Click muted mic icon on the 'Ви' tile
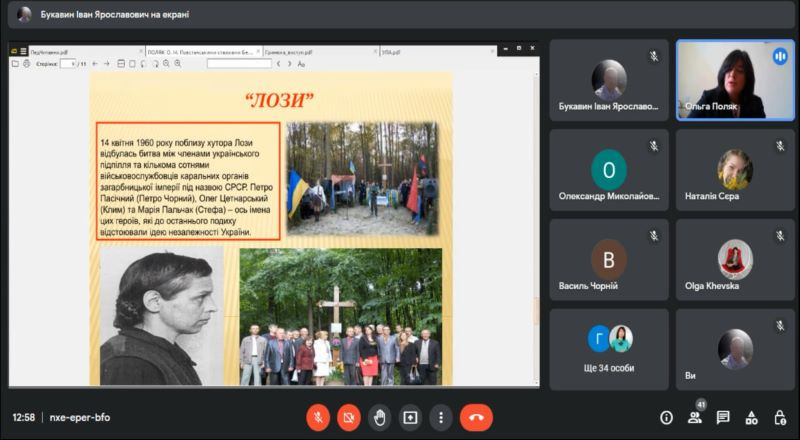The width and height of the screenshot is (800, 440). (x=780, y=326)
